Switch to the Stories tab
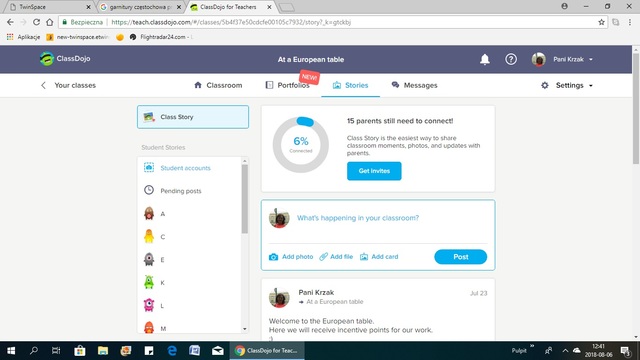640x360 pixels. [350, 85]
